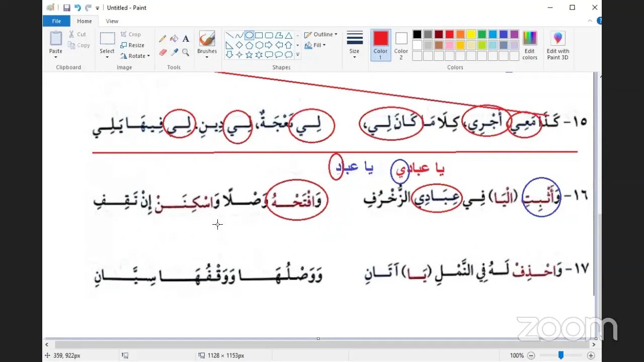Click the rectangular Select tool box

tap(107, 39)
